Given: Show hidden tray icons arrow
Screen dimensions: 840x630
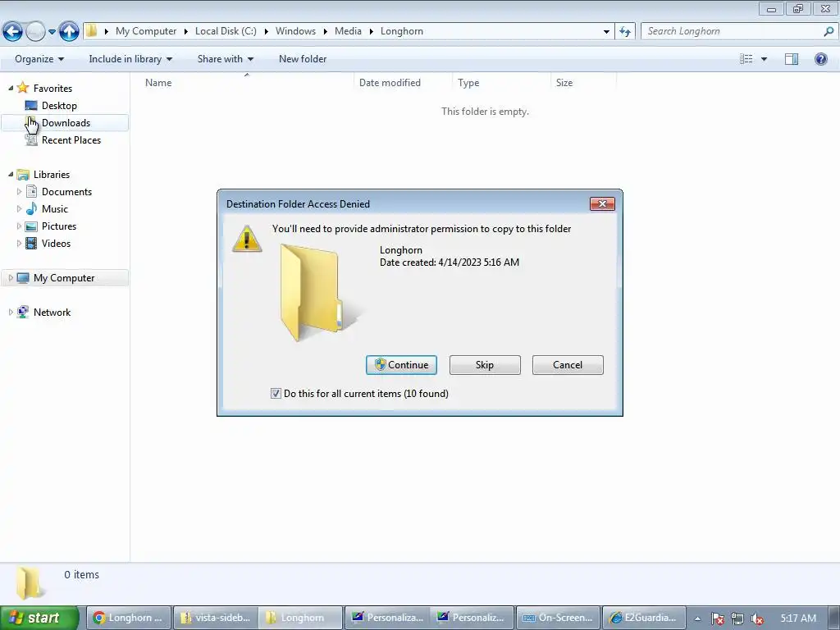Looking at the screenshot, I should point(697,619).
